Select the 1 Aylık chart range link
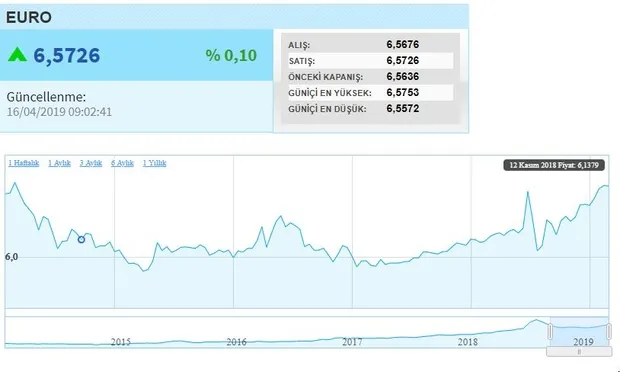 [x=59, y=163]
